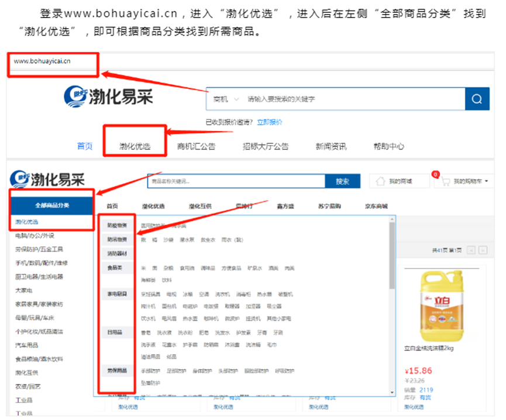Open the 招标大厅公告 navigation tab
Viewport: 506px width, 420px height.
tap(266, 146)
